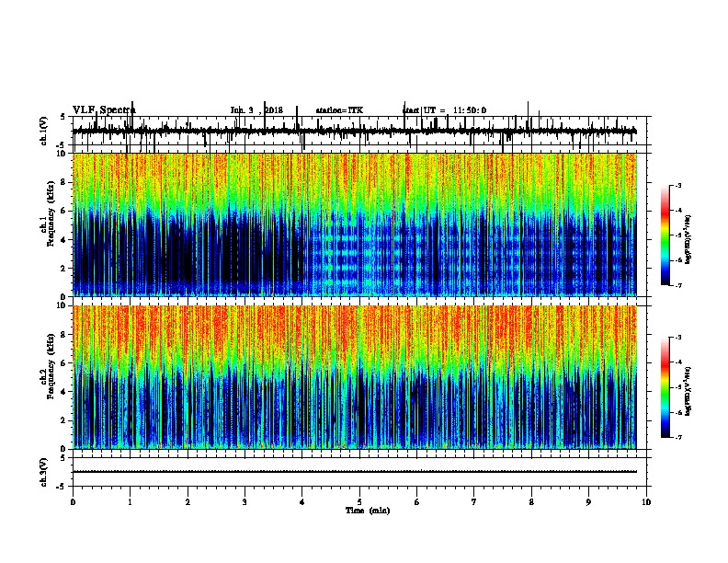This screenshot has width=728, height=563.
Task: Click the ch.2 color bar log(PSD) label
Action: tap(688, 391)
